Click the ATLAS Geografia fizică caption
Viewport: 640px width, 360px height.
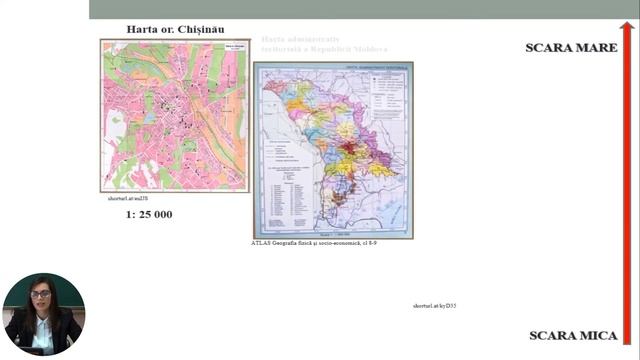(x=314, y=243)
